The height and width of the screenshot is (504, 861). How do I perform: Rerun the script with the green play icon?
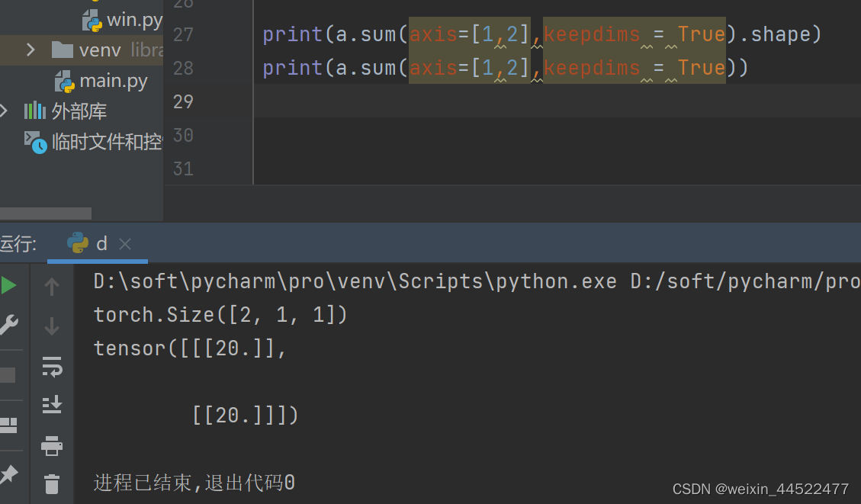[x=8, y=285]
